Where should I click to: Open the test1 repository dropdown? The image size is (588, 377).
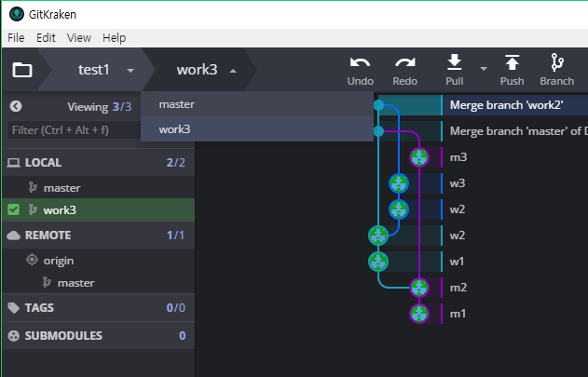[130, 71]
